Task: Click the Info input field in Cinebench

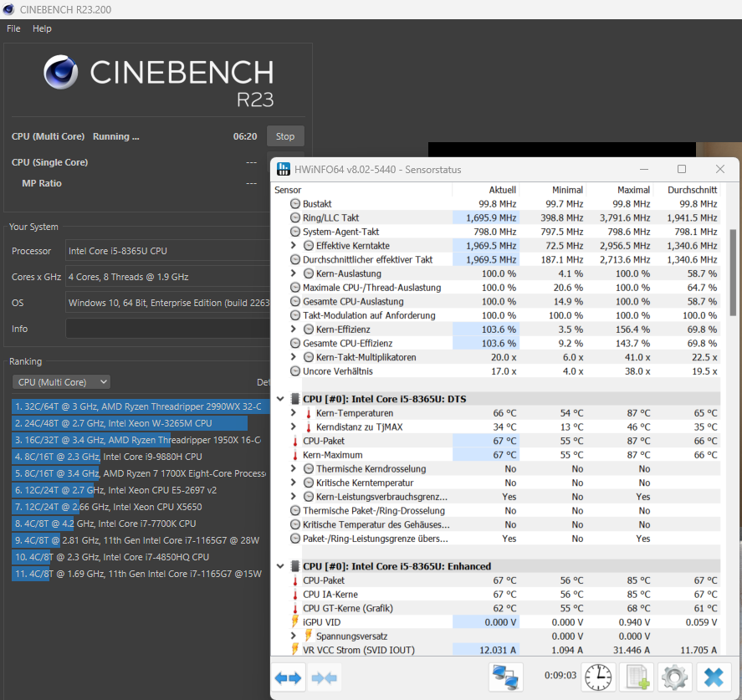Action: click(167, 328)
